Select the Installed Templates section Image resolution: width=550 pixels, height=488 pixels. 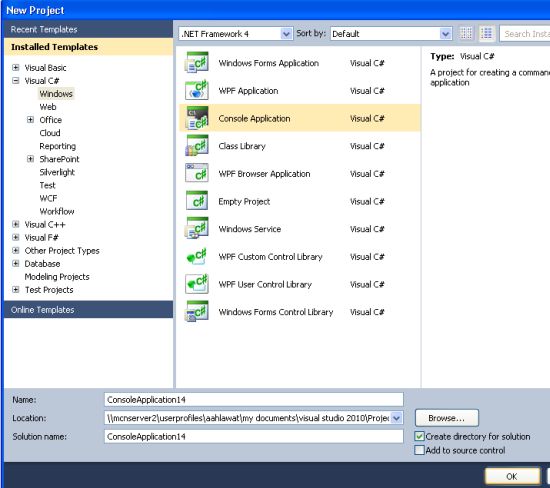(88, 47)
